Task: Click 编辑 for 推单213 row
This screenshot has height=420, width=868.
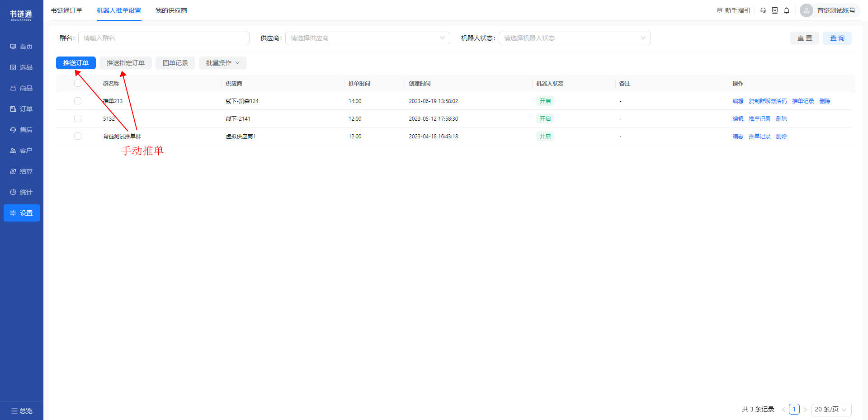Action: tap(738, 101)
